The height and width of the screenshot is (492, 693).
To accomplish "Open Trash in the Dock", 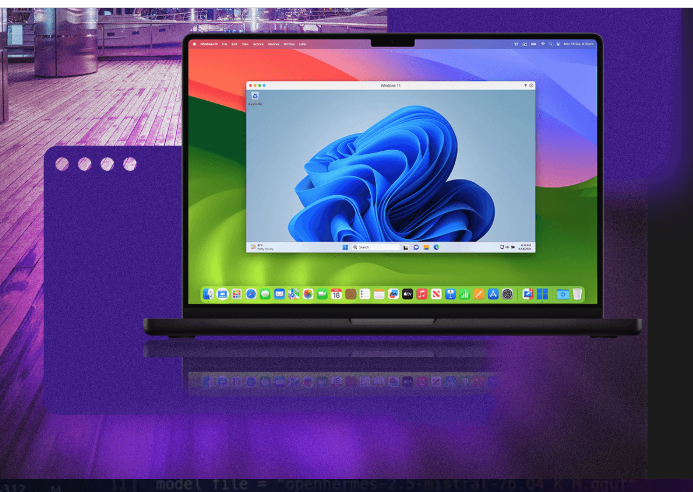I will tap(577, 294).
